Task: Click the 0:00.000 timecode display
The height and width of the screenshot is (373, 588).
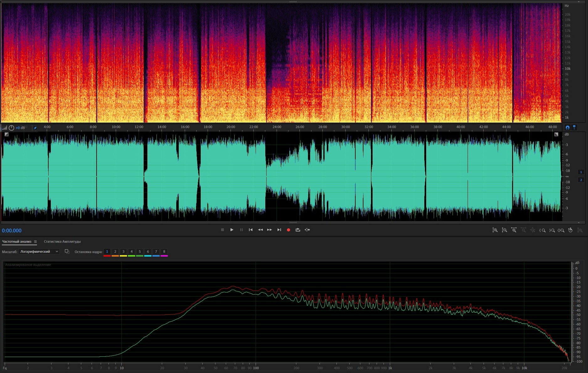Action: [12, 231]
